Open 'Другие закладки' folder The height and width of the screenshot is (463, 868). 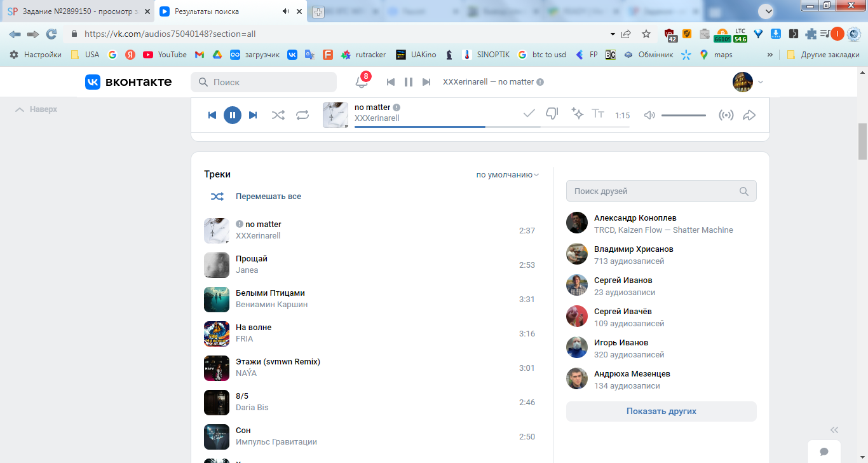pos(823,55)
